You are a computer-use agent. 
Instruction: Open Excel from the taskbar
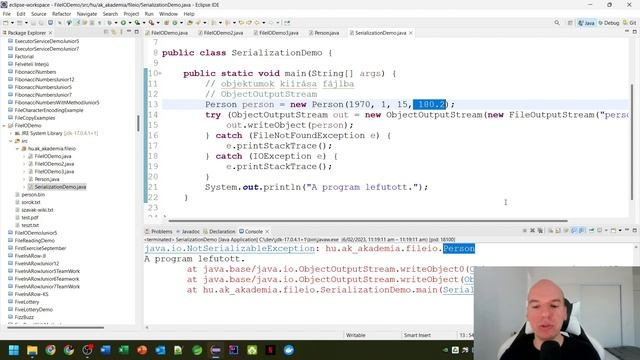coord(124,350)
